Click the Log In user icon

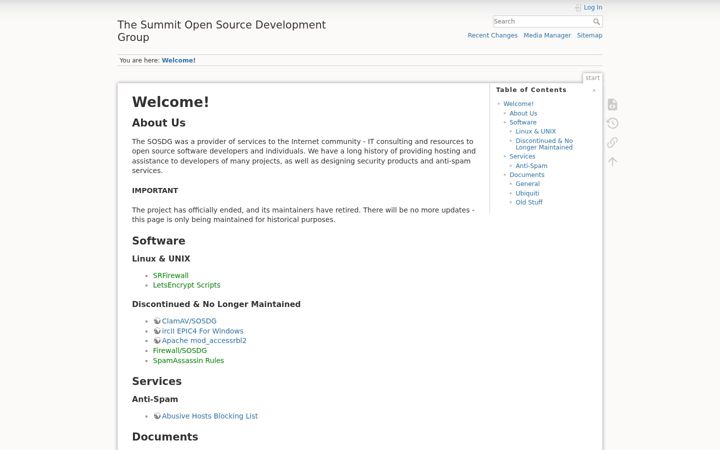tap(578, 7)
